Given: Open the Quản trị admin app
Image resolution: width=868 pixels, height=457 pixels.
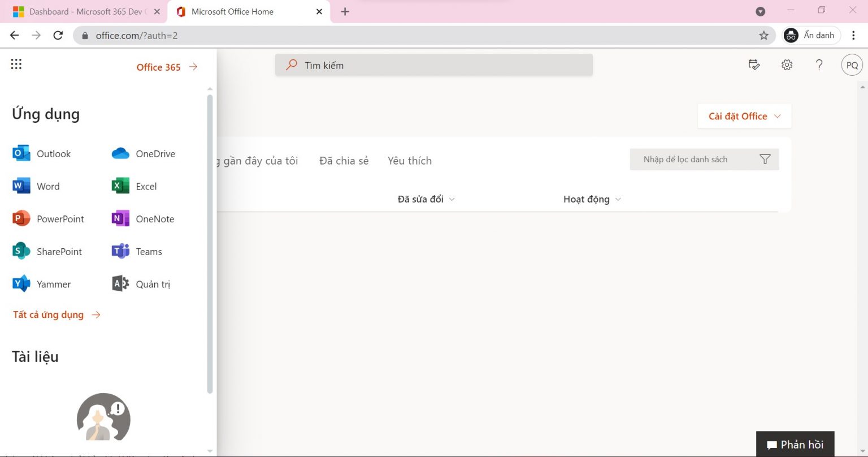Looking at the screenshot, I should pos(120,284).
